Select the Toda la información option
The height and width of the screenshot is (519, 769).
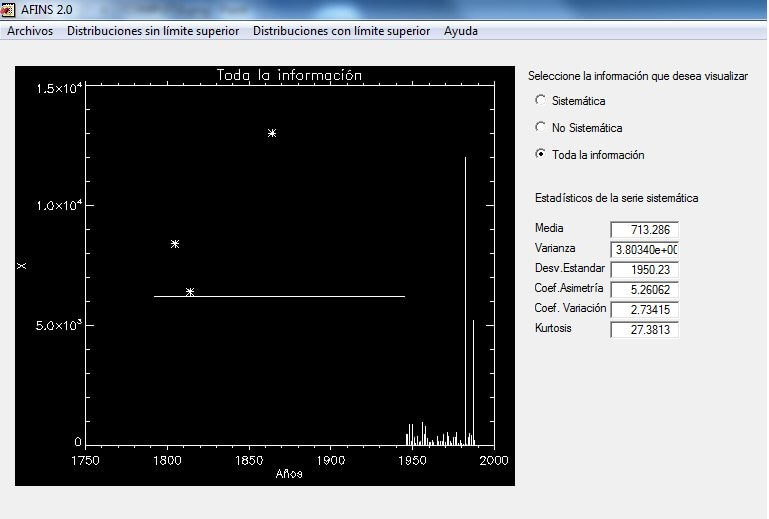pos(541,154)
